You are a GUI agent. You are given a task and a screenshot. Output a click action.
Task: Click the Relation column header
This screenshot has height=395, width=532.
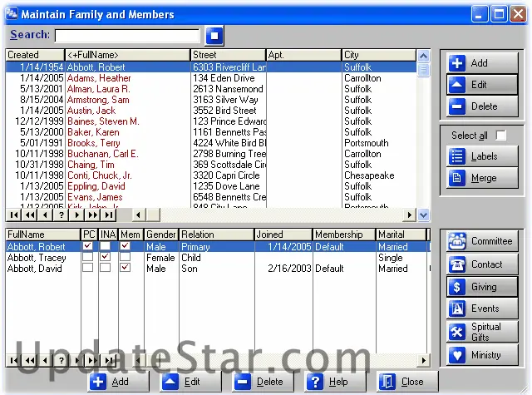(216, 235)
